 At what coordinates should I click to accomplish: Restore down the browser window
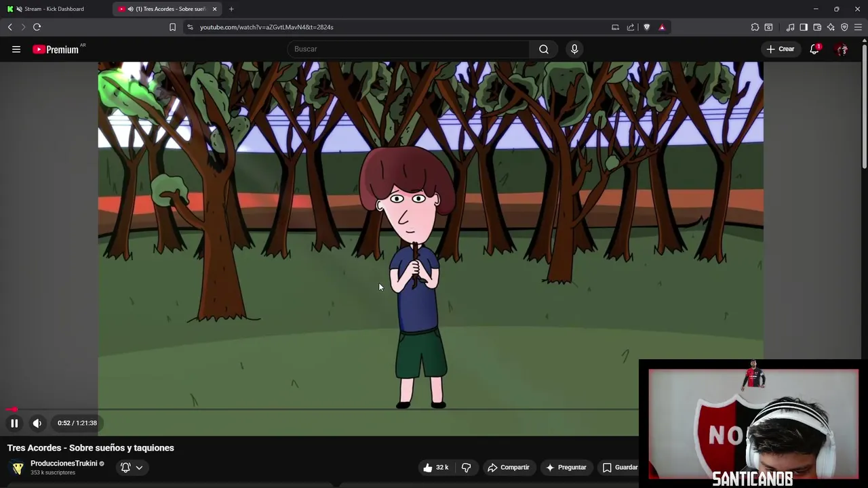tap(836, 9)
